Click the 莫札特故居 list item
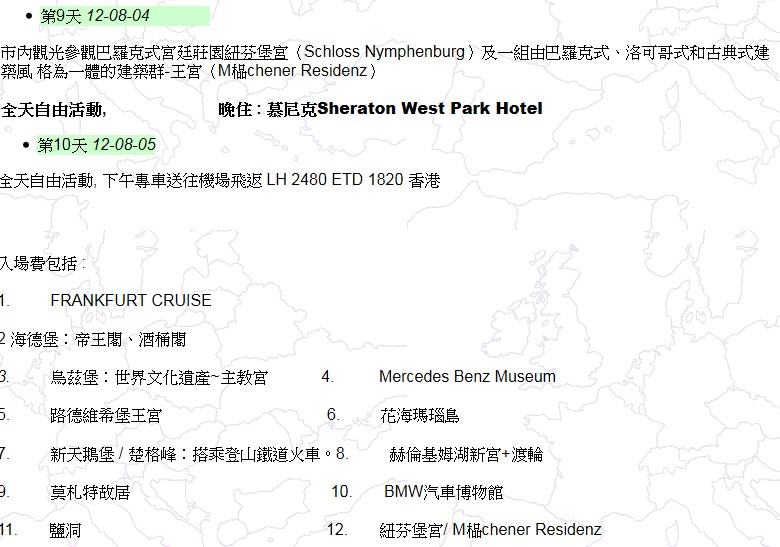This screenshot has width=780, height=547. point(90,492)
